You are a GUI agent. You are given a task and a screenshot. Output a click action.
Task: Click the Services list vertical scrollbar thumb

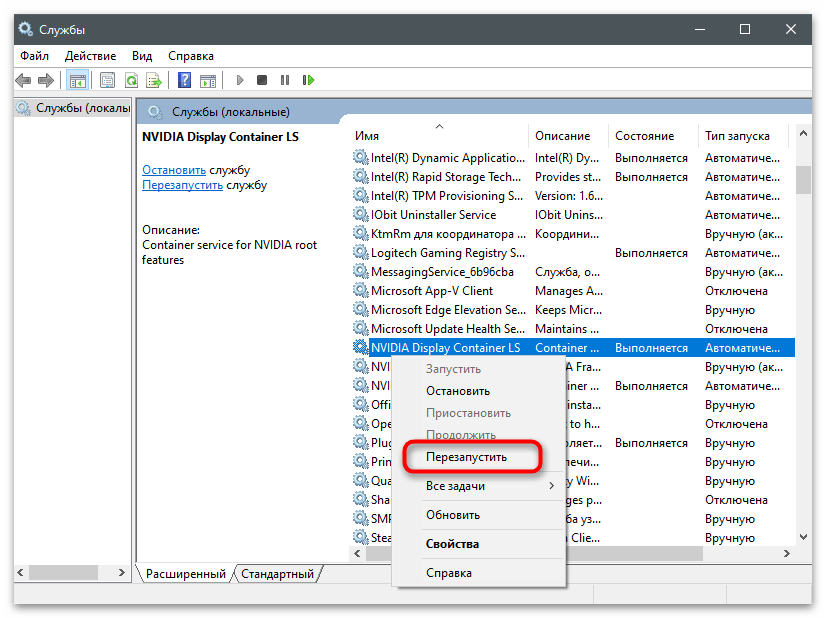coord(803,181)
